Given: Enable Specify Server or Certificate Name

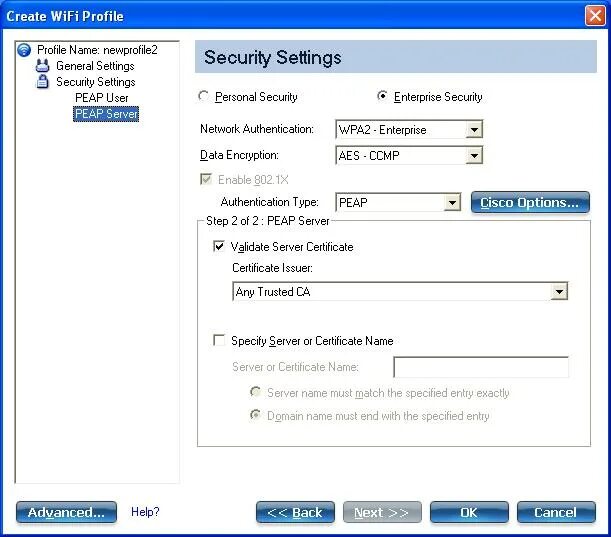Looking at the screenshot, I should pos(219,340).
